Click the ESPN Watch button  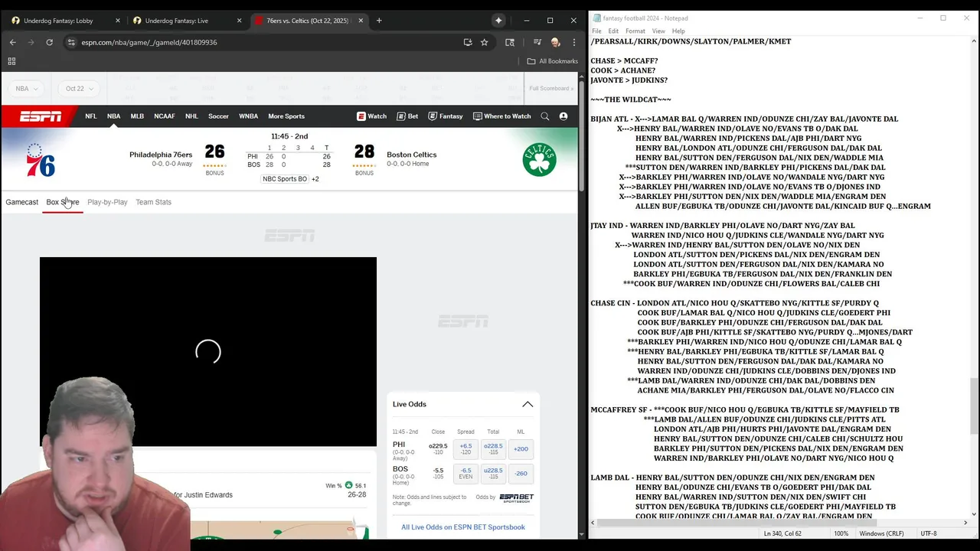pos(372,116)
